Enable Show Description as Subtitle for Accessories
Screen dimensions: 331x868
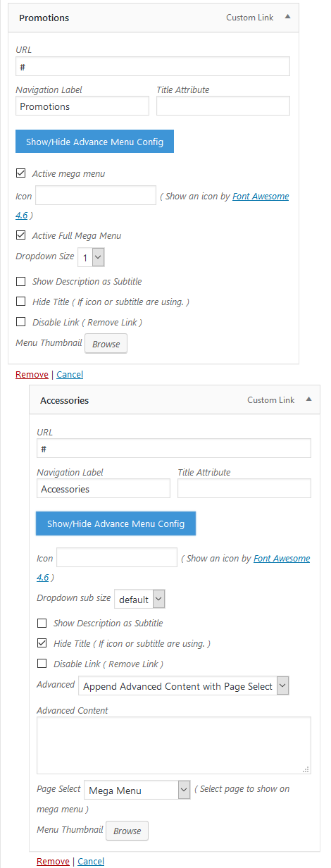pos(42,623)
